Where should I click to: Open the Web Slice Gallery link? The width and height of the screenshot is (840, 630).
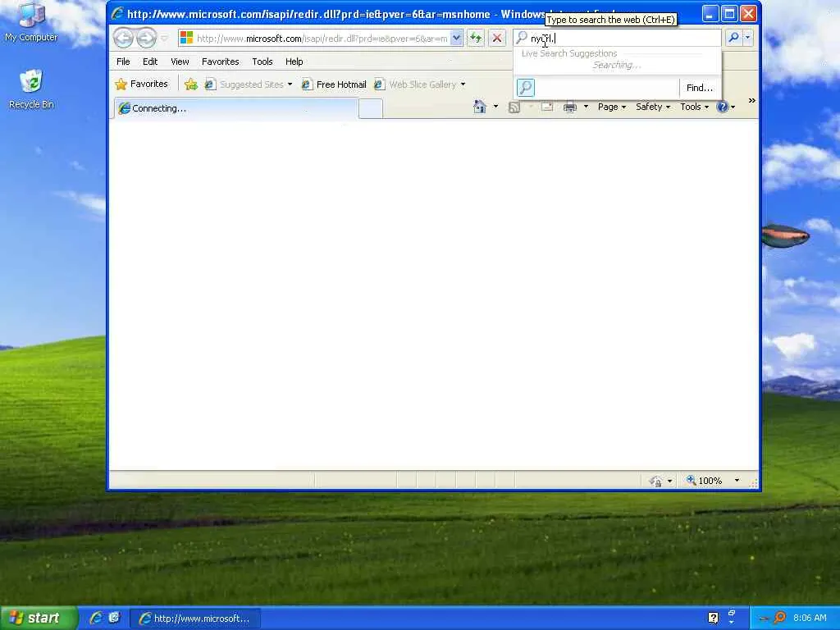415,84
